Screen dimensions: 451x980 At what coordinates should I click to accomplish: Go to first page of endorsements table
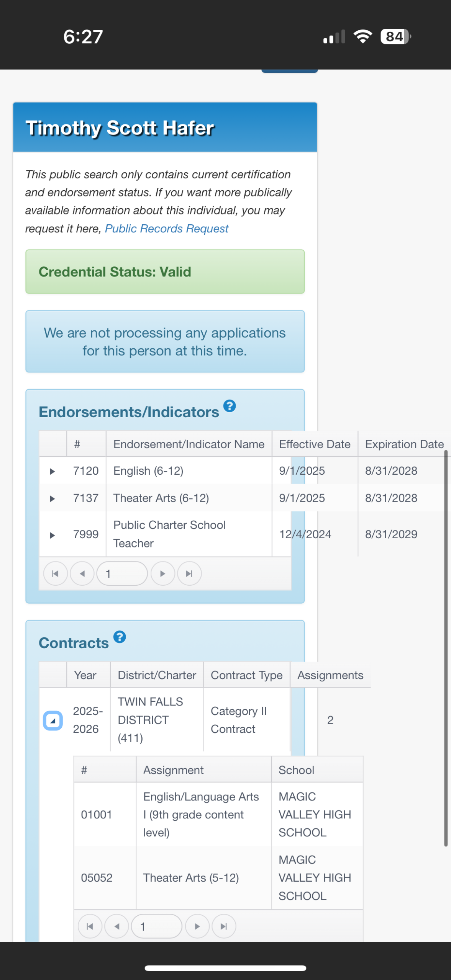(x=55, y=573)
